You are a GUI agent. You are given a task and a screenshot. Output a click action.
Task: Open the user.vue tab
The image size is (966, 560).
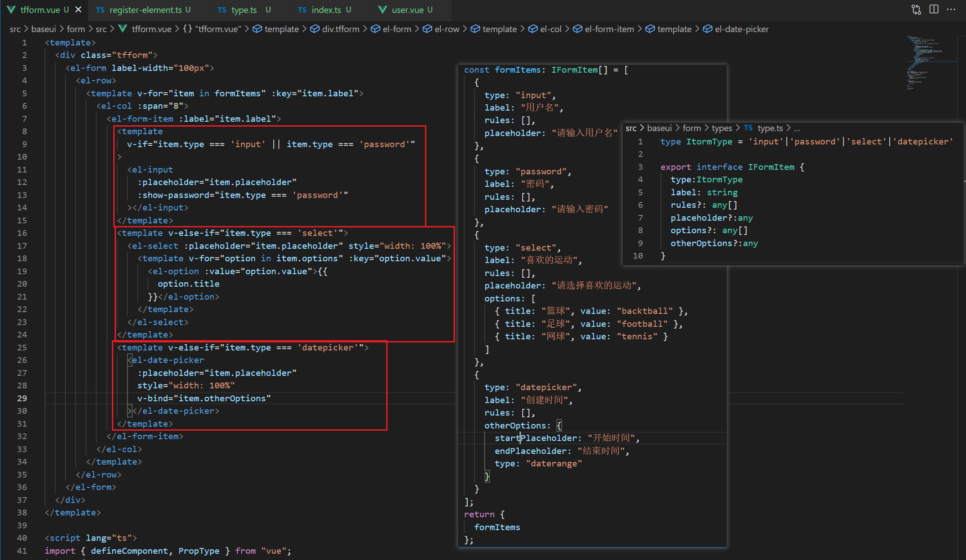click(408, 9)
